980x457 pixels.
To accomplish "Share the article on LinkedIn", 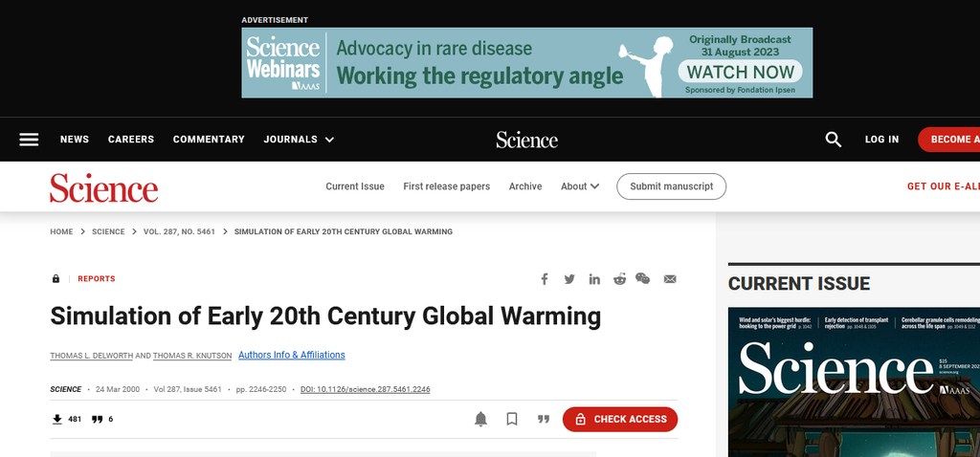I will 594,279.
